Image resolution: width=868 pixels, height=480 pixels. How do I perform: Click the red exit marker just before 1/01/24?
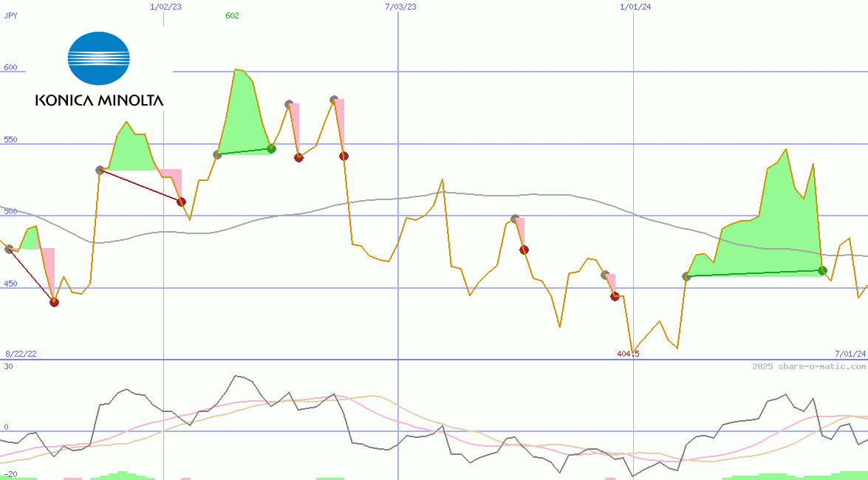coord(615,296)
